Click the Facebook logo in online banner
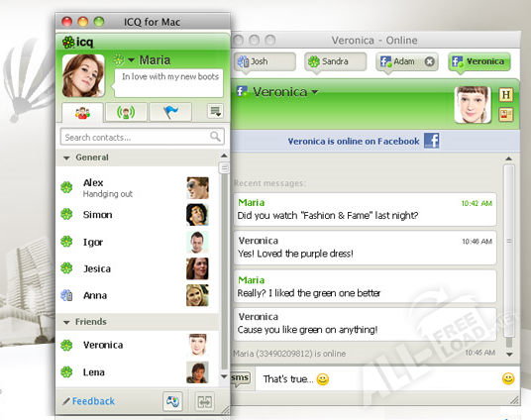Screen dimensions: 531x420 coord(432,141)
